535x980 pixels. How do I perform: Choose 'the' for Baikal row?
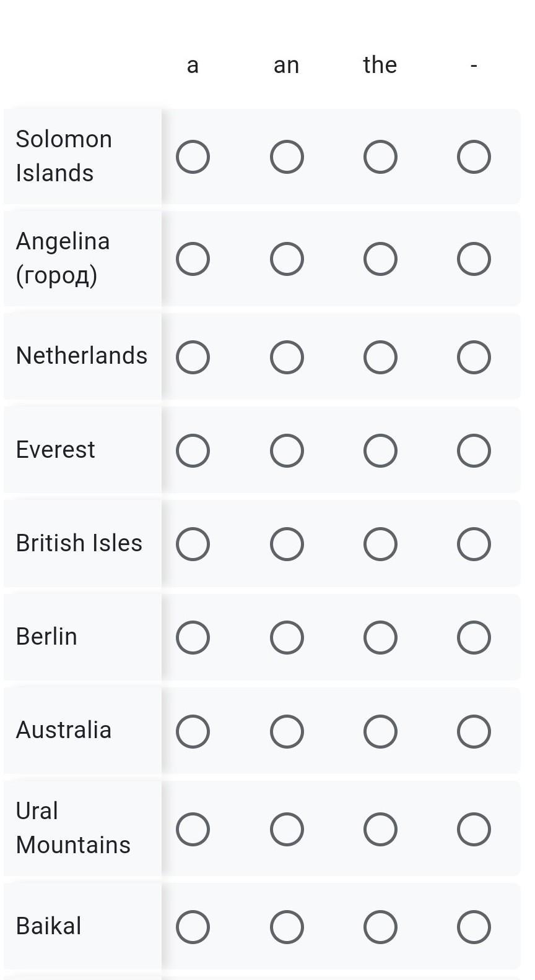(380, 927)
